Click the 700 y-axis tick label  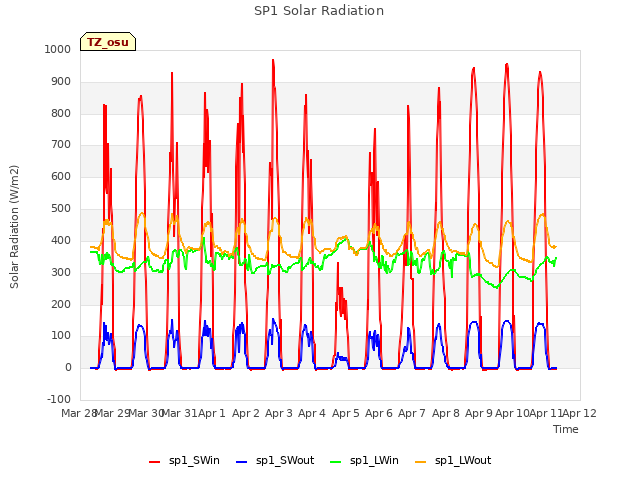pos(61,145)
